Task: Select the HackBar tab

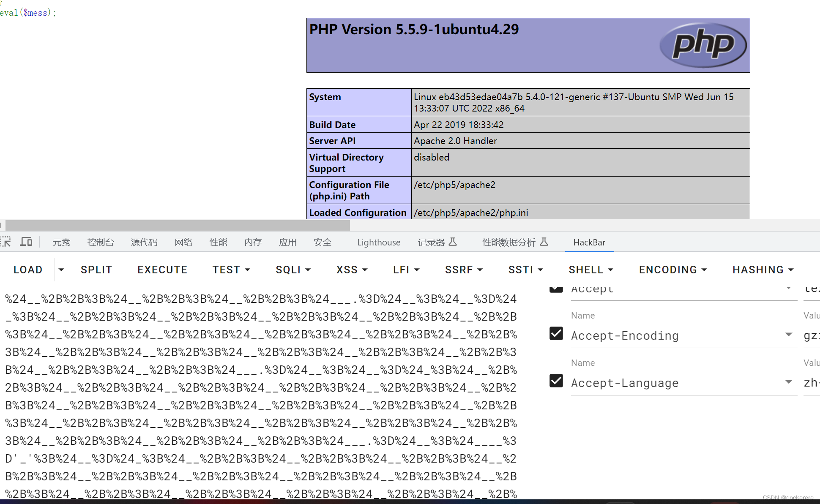Action: coord(589,242)
